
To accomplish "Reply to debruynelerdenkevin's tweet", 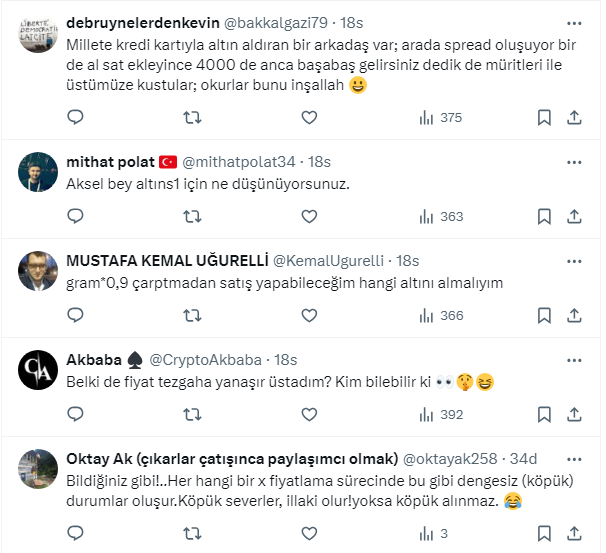I will click(x=75, y=117).
